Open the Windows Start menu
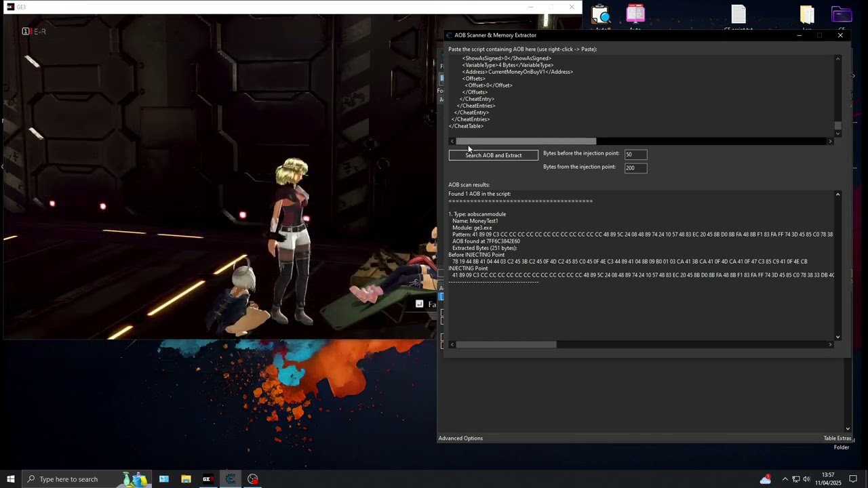 [11, 479]
